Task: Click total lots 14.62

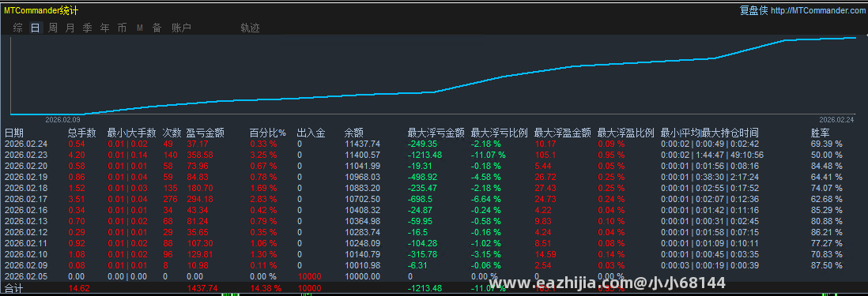Action: coord(79,288)
